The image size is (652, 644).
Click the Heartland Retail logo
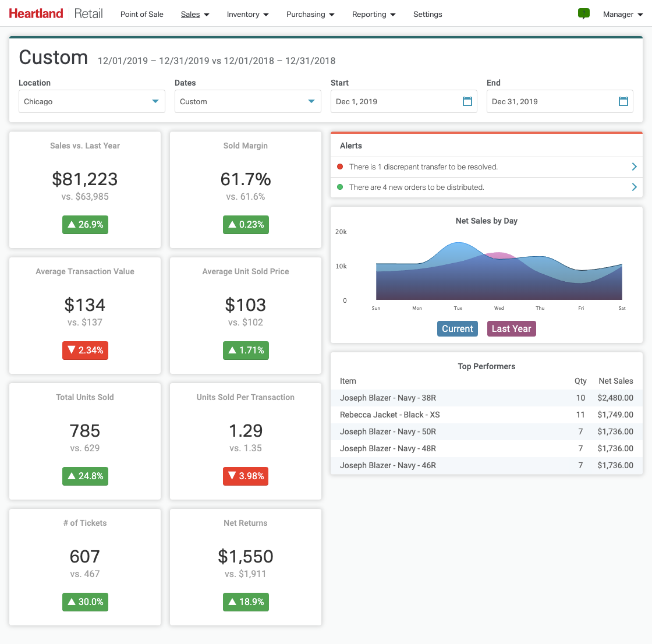click(x=56, y=13)
